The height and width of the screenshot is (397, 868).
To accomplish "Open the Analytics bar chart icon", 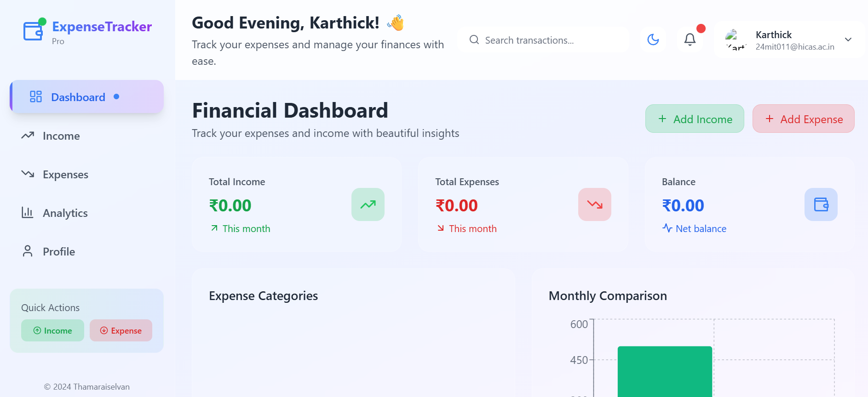I will click(28, 213).
